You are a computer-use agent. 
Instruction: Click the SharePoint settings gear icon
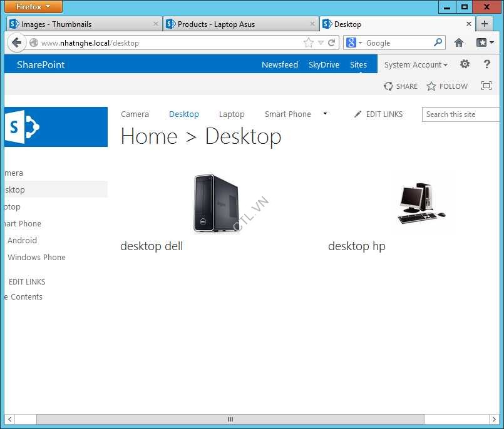(x=465, y=64)
